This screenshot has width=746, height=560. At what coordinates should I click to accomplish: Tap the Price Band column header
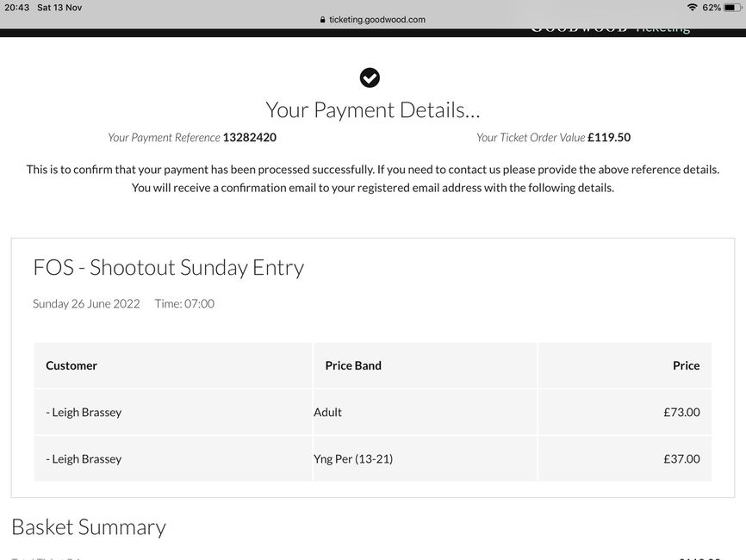click(x=353, y=365)
